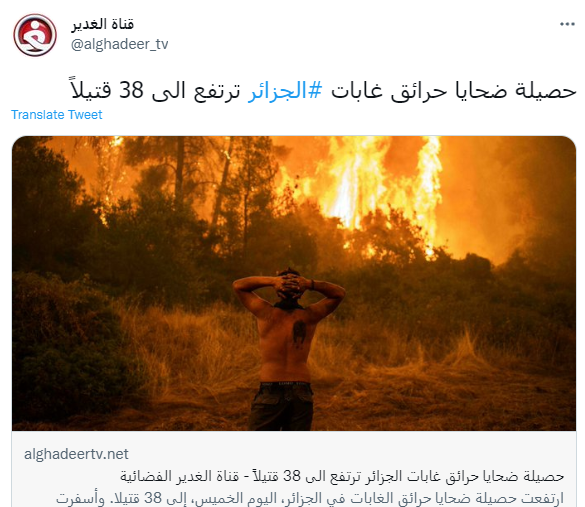
Task: Open the link card headline about 38 قتيلاً
Action: [342, 476]
